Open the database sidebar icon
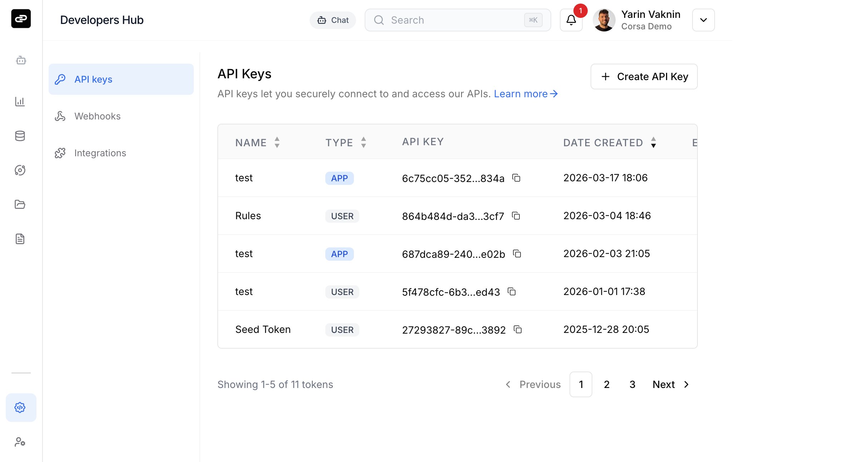This screenshot has width=868, height=462. pos(20,136)
